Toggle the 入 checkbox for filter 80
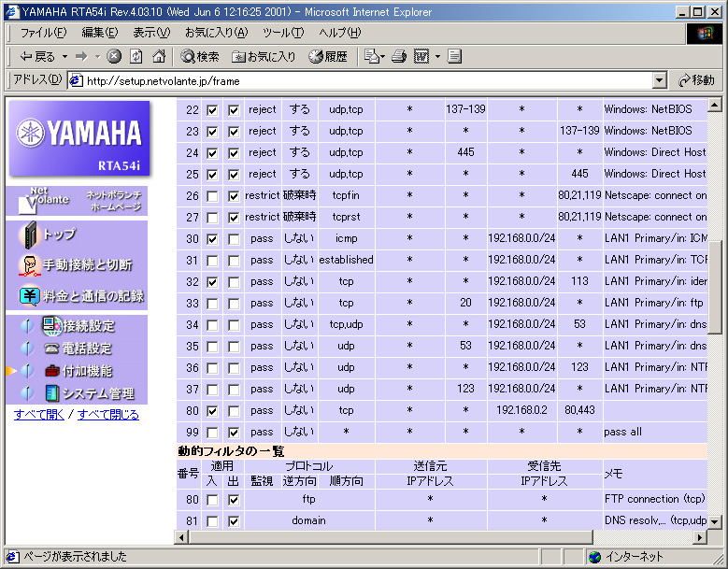 [212, 411]
